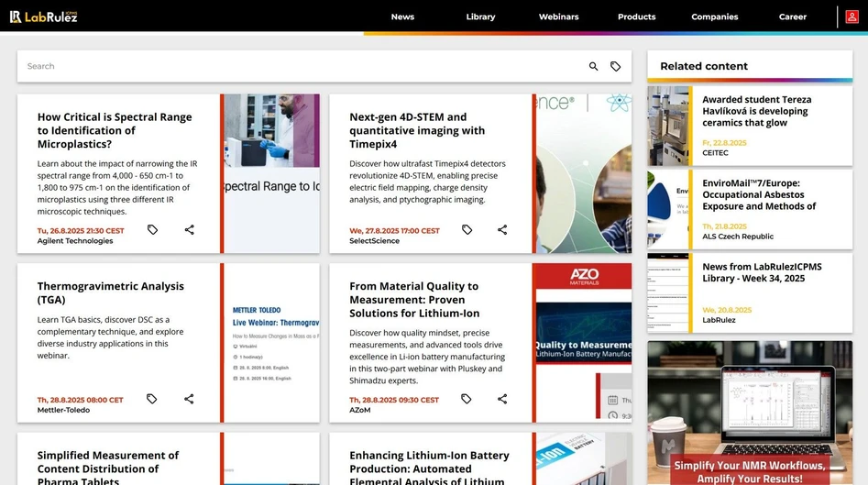Click tag icon on Next-gen 4D-STEM card
The image size is (868, 485).
(467, 229)
